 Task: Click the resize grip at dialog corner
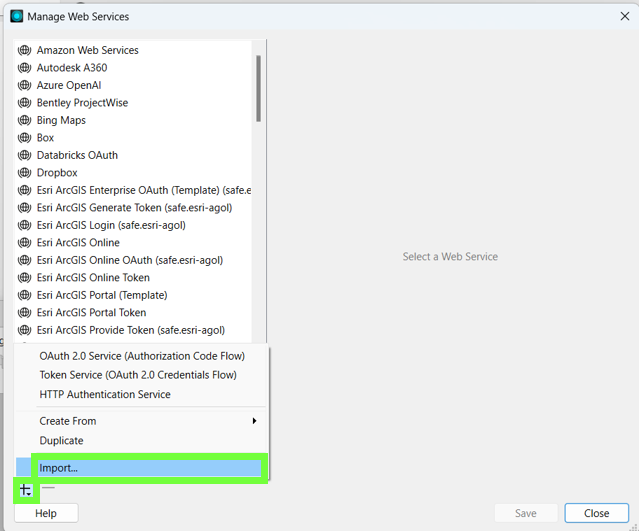634,527
